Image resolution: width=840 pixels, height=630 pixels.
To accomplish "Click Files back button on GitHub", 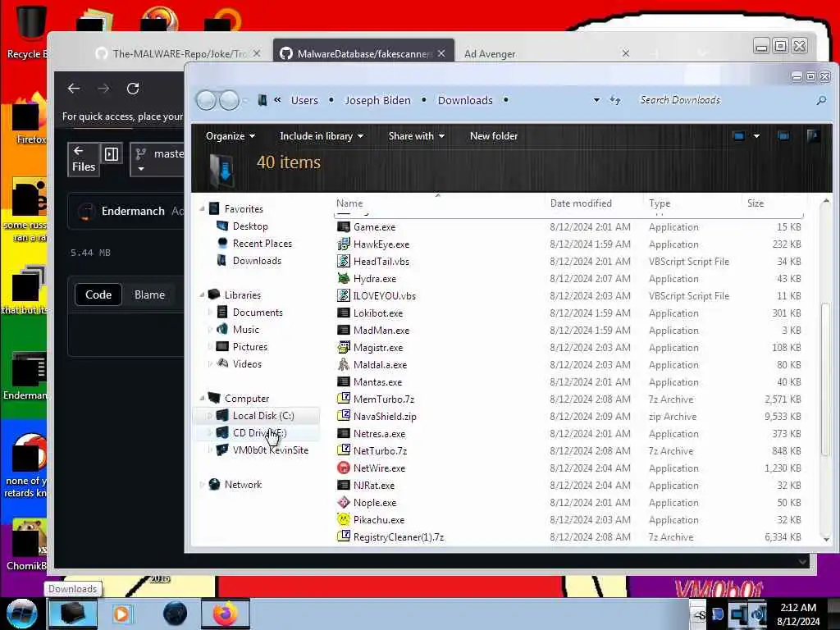I will click(x=84, y=159).
